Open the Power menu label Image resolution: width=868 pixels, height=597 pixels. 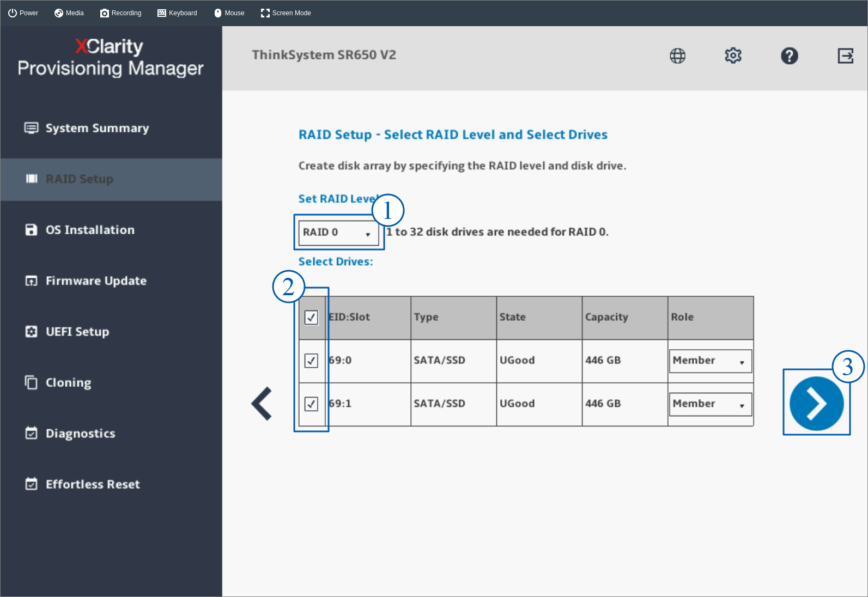coord(29,13)
